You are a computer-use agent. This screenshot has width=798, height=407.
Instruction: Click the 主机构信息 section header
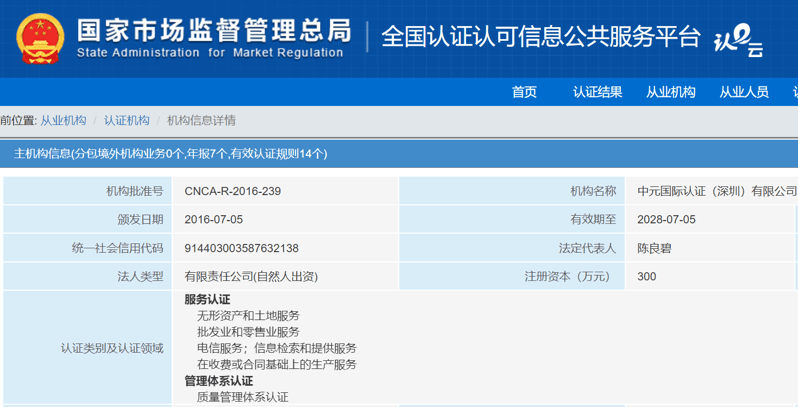coord(170,153)
